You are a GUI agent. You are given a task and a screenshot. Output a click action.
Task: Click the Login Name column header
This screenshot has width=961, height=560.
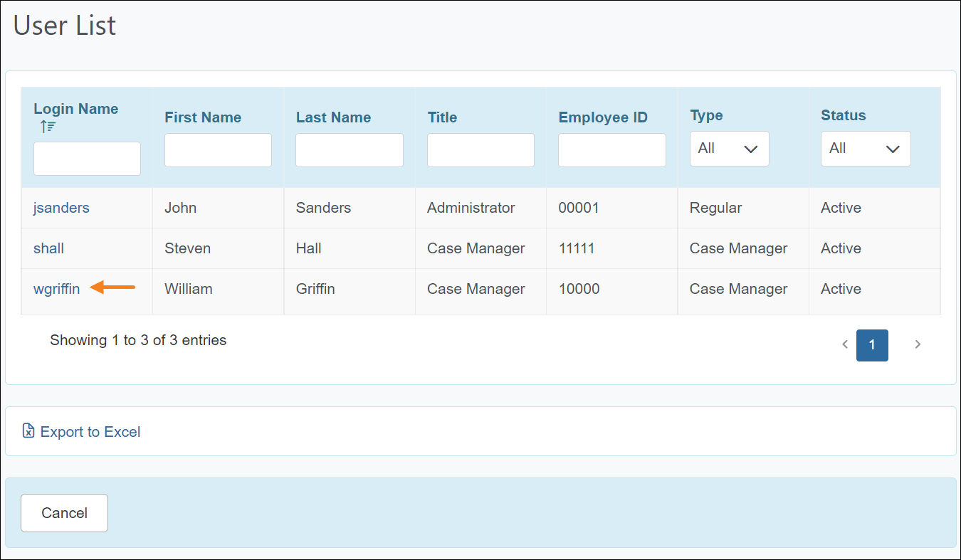point(75,109)
